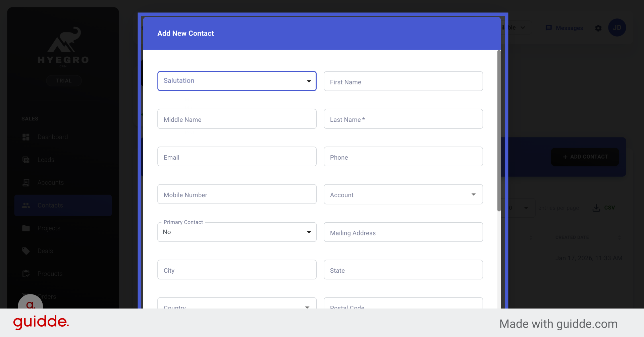Open the Primary Contact dropdown
Screen dimensions: 644x337
click(237, 232)
